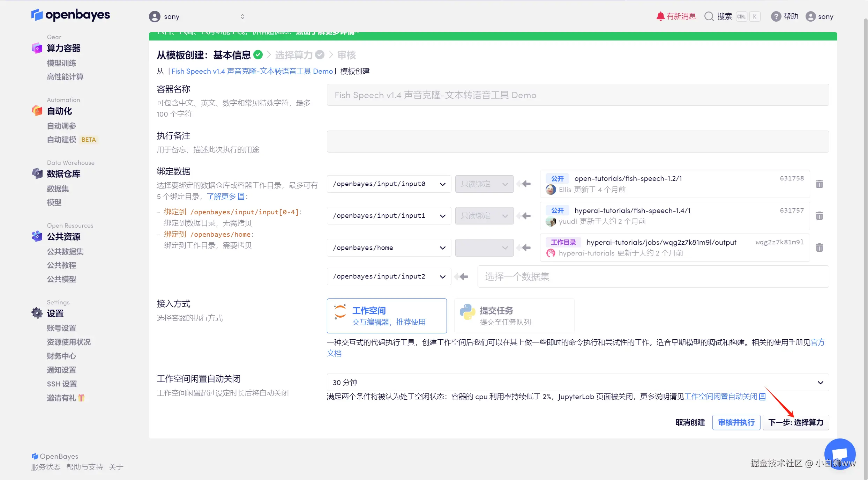The width and height of the screenshot is (868, 480).
Task: Click trash icon for fish-speech-1.4/1 row
Action: (x=819, y=216)
